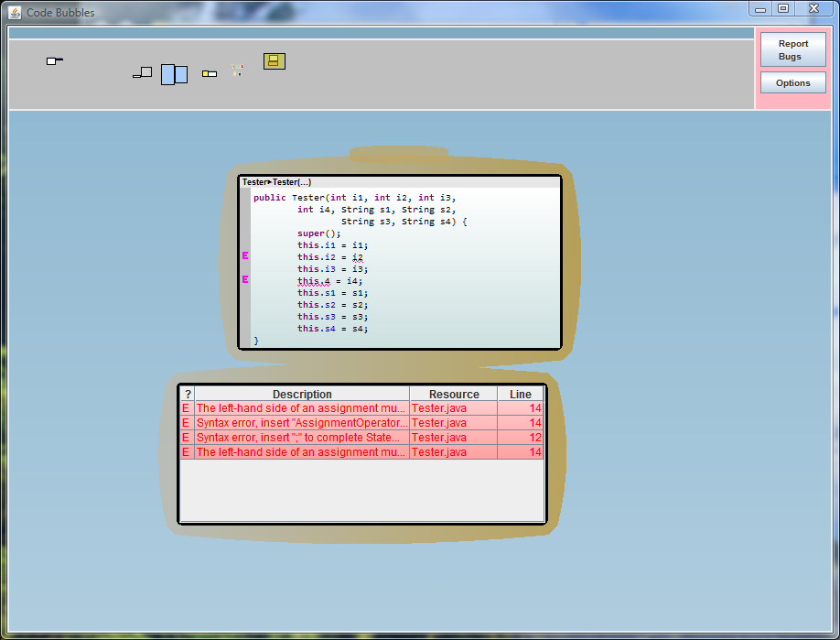The height and width of the screenshot is (640, 840).
Task: Click the Code Bubbles Java icon in title bar
Action: (15, 12)
